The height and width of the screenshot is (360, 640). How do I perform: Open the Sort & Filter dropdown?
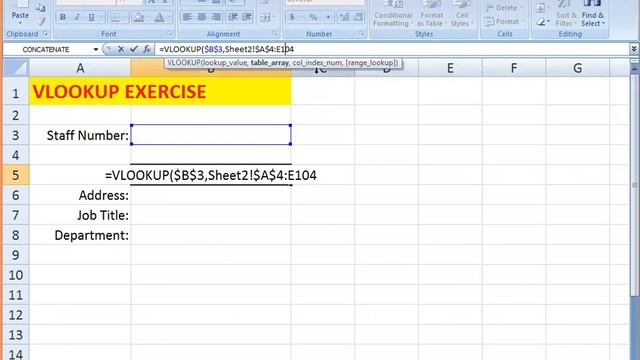point(566,15)
